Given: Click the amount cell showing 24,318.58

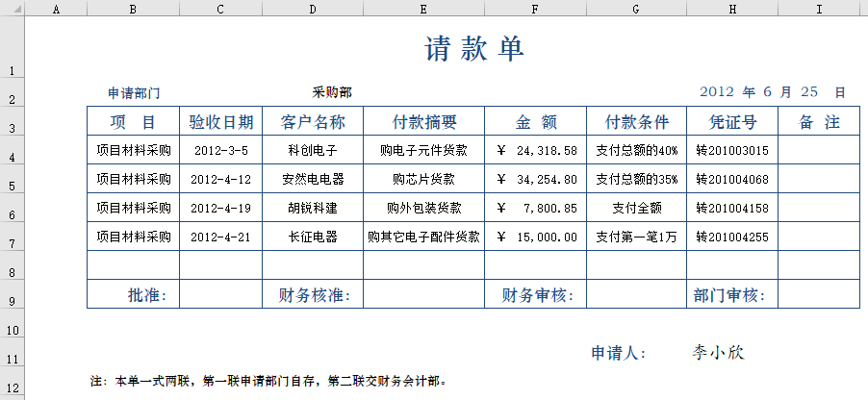Looking at the screenshot, I should coord(535,150).
